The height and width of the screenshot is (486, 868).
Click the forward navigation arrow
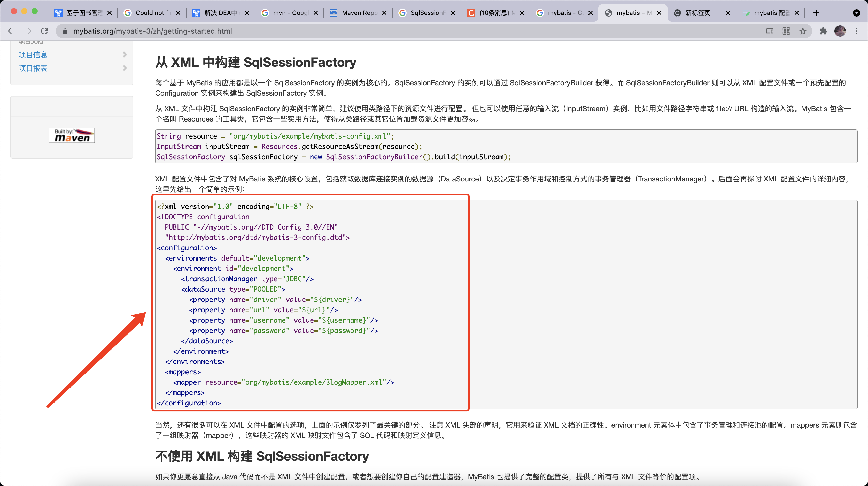pos(28,31)
